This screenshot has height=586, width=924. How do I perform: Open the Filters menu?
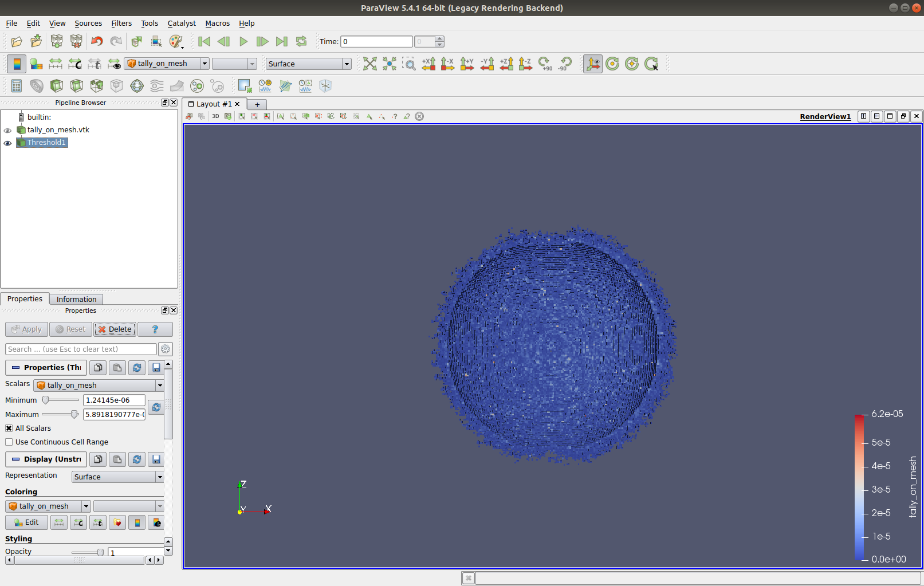121,23
